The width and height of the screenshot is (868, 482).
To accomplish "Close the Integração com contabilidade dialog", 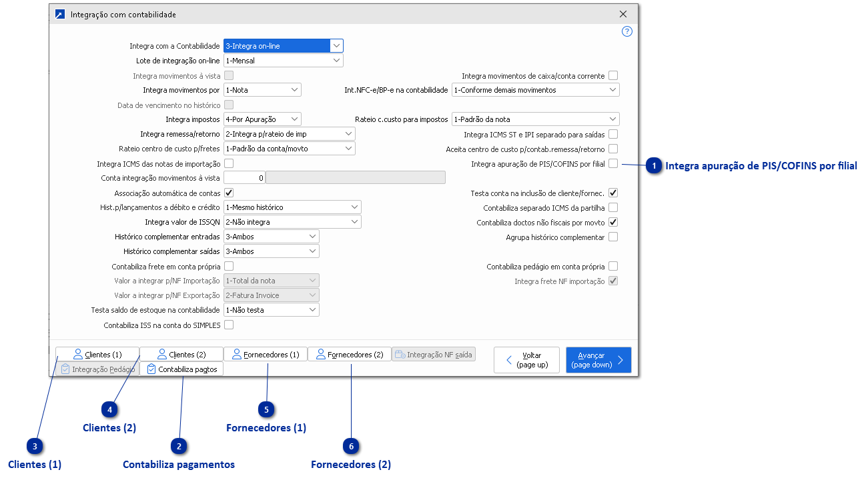I will coord(623,14).
